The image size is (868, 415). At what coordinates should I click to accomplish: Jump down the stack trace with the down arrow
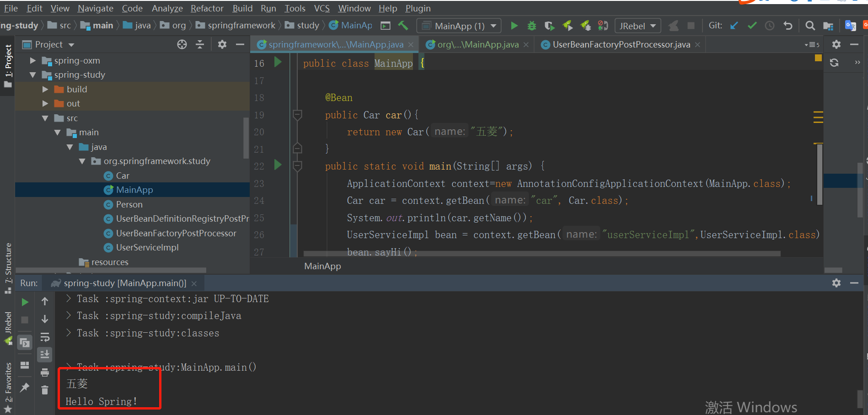[45, 319]
